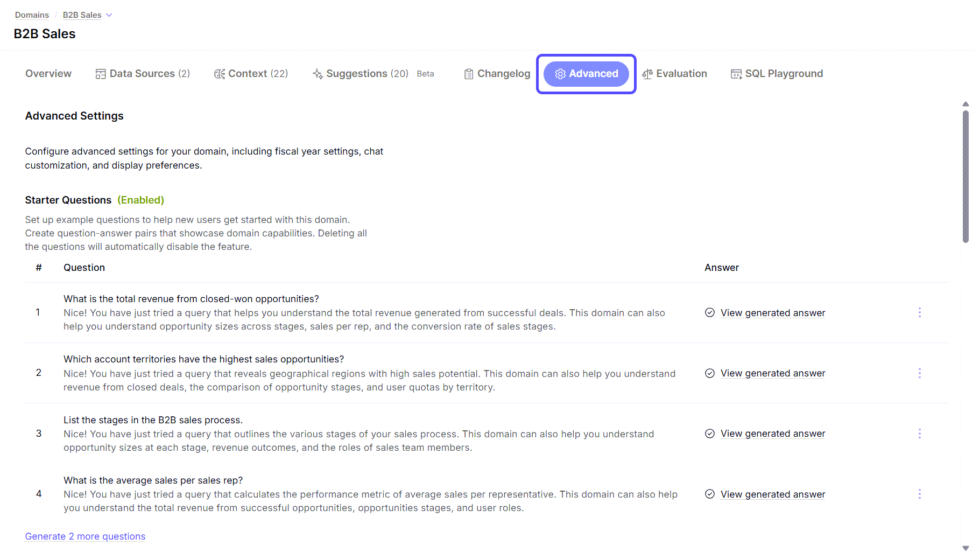The width and height of the screenshot is (980, 552).
Task: Open options menu next to question 2's answer
Action: point(920,373)
